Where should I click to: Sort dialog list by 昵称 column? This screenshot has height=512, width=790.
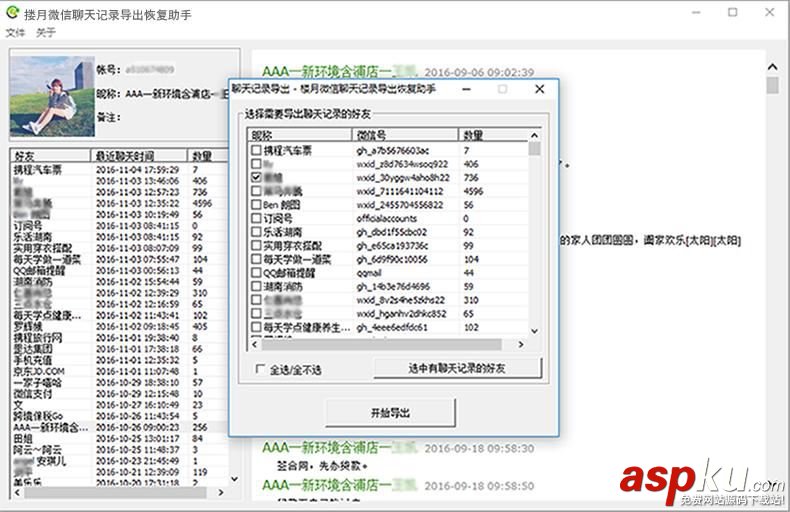[299, 135]
